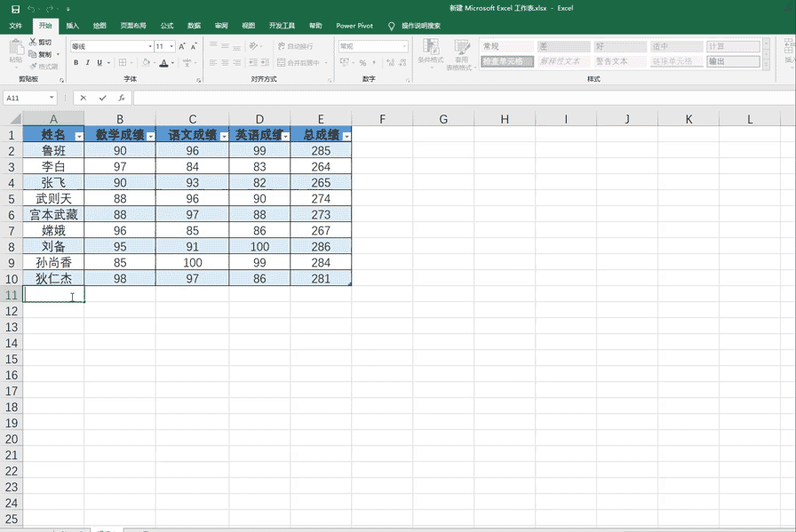The height and width of the screenshot is (532, 796).
Task: Click the Comma Style icon
Action: tap(374, 62)
